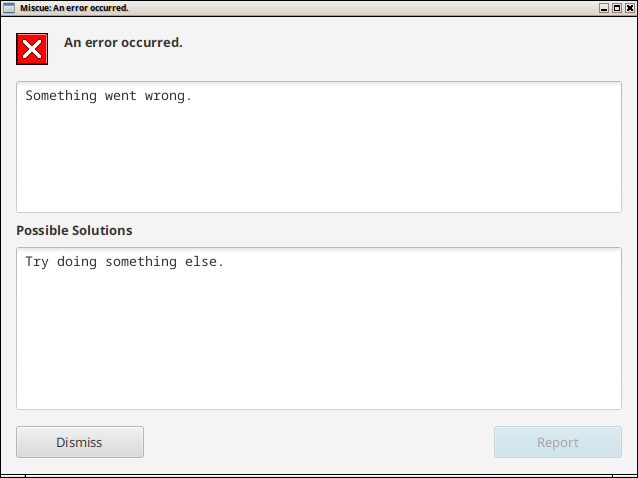This screenshot has width=638, height=478.
Task: Click the Dismiss button
Action: click(80, 442)
